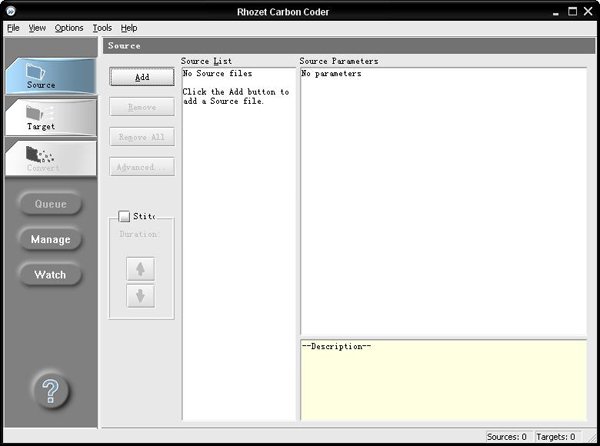Click the 'Targets: 0' status bar entry
This screenshot has height=446, width=600.
tap(556, 437)
